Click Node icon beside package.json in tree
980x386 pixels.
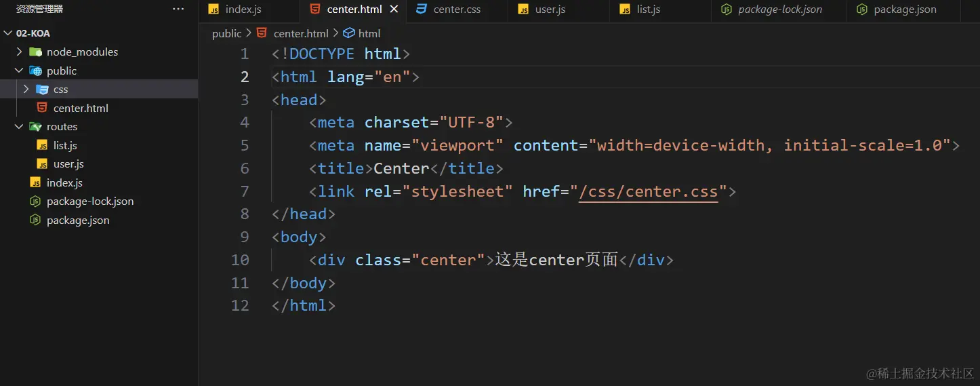(x=35, y=220)
